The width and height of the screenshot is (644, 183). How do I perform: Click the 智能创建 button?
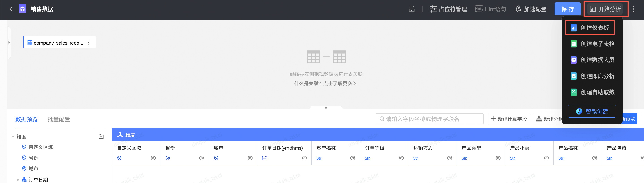click(592, 111)
